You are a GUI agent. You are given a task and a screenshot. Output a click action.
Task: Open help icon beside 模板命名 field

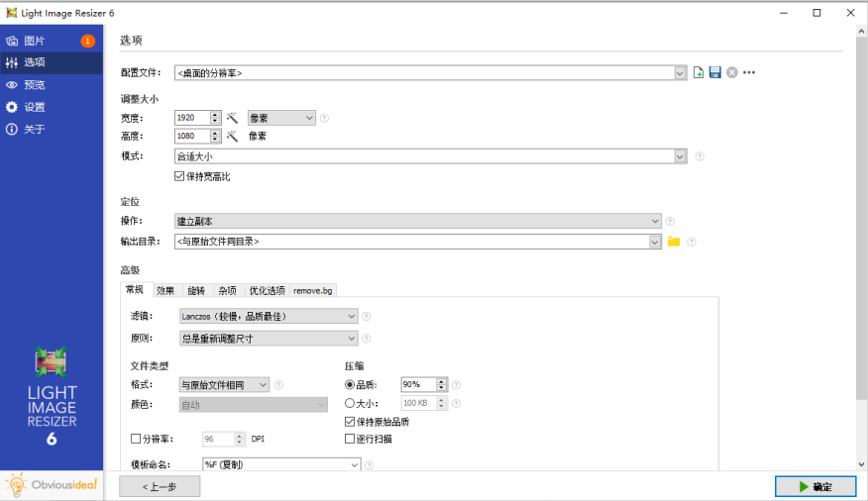point(370,465)
